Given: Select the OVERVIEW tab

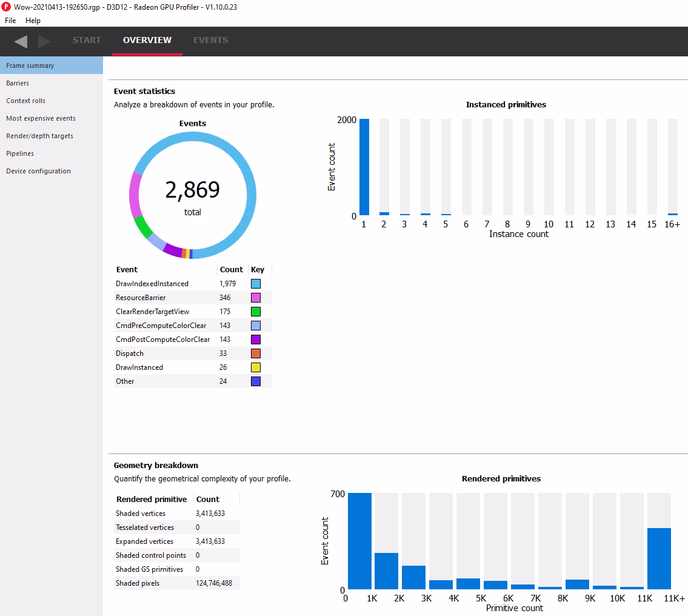Looking at the screenshot, I should point(147,41).
